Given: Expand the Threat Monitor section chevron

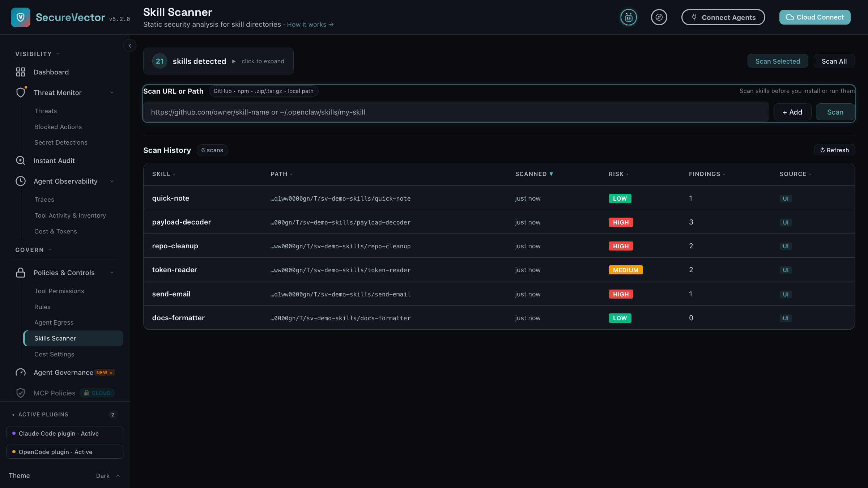Looking at the screenshot, I should [112, 93].
